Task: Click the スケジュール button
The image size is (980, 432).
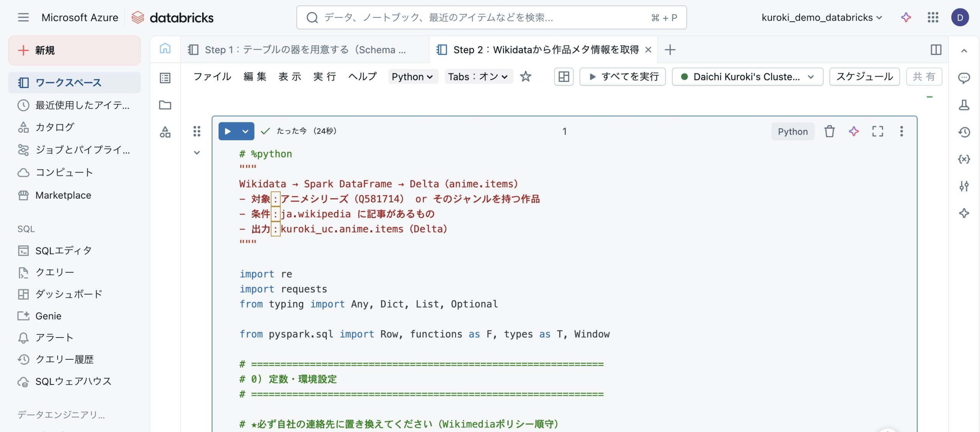Action: tap(864, 77)
